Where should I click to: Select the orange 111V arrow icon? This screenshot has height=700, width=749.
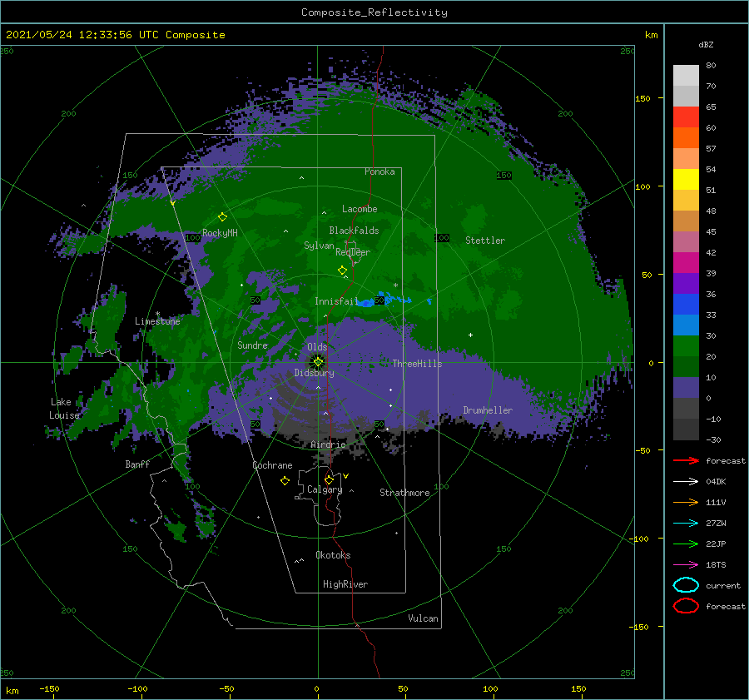pos(686,502)
